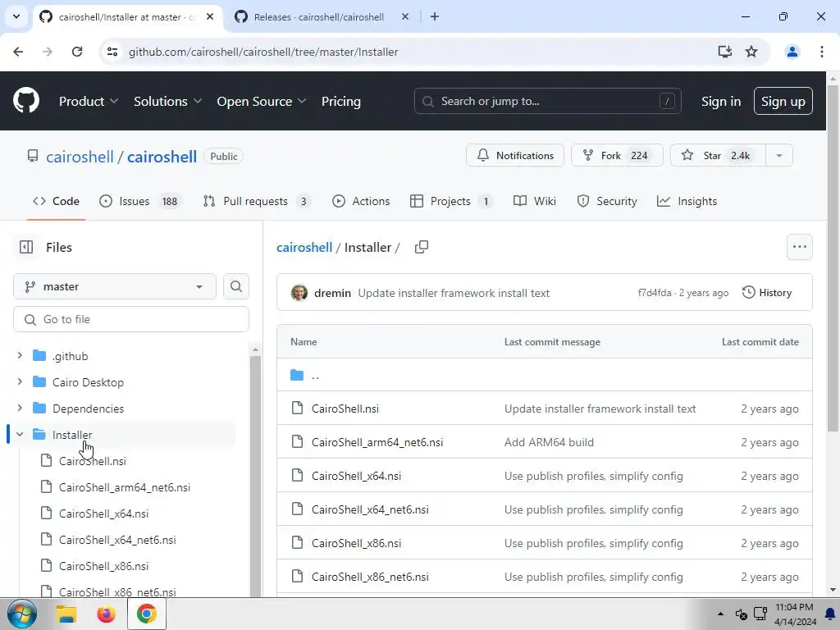The image size is (840, 630).
Task: Click the Sign up button
Action: coord(783,101)
